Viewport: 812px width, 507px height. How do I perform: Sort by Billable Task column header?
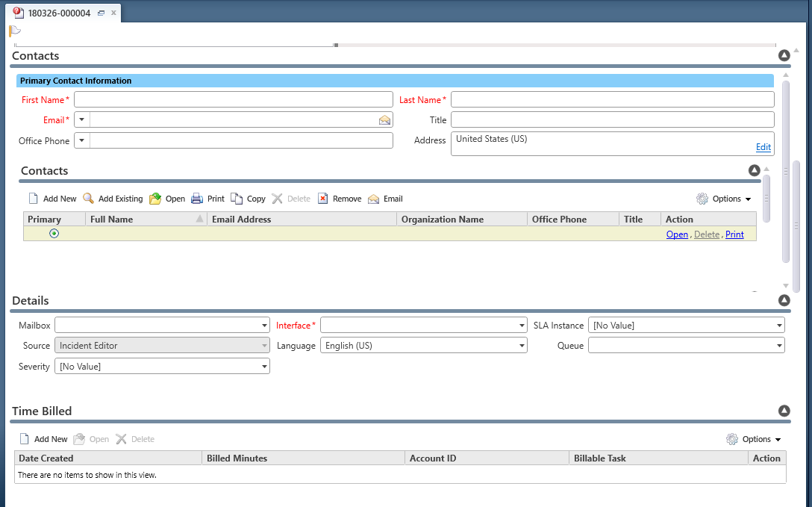pos(658,458)
